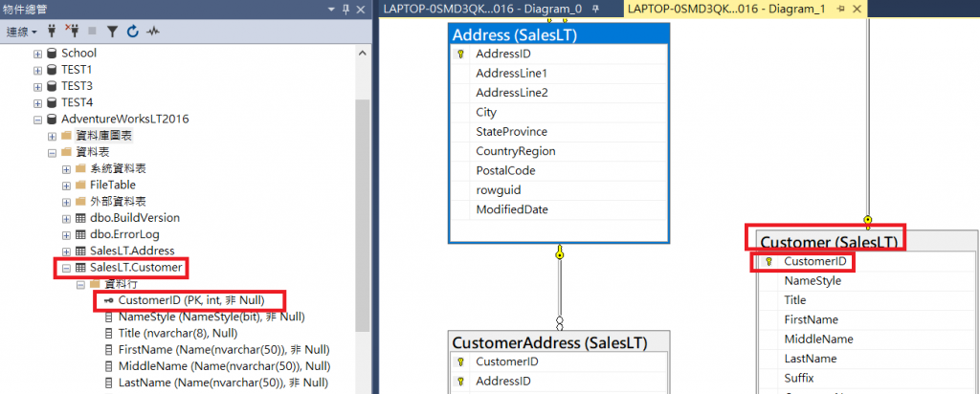Click the Address (SalesLT) table title bar
Viewport: 980px width, 394px height.
[559, 34]
